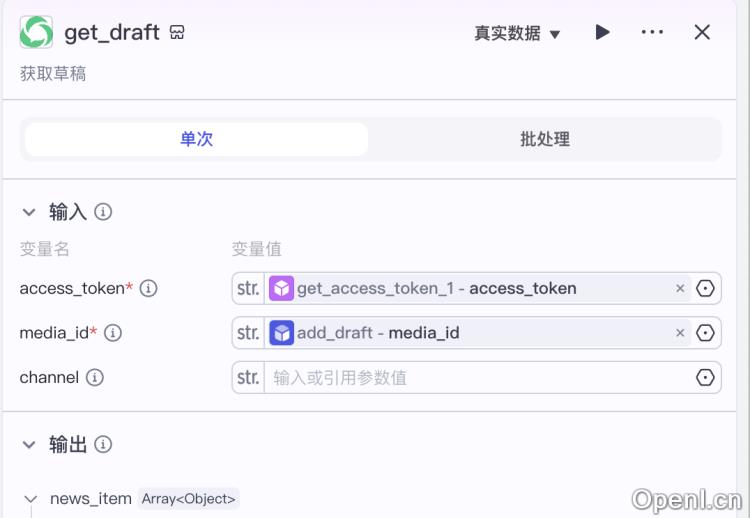
Task: Click the 变量值 column header
Action: pos(256,249)
